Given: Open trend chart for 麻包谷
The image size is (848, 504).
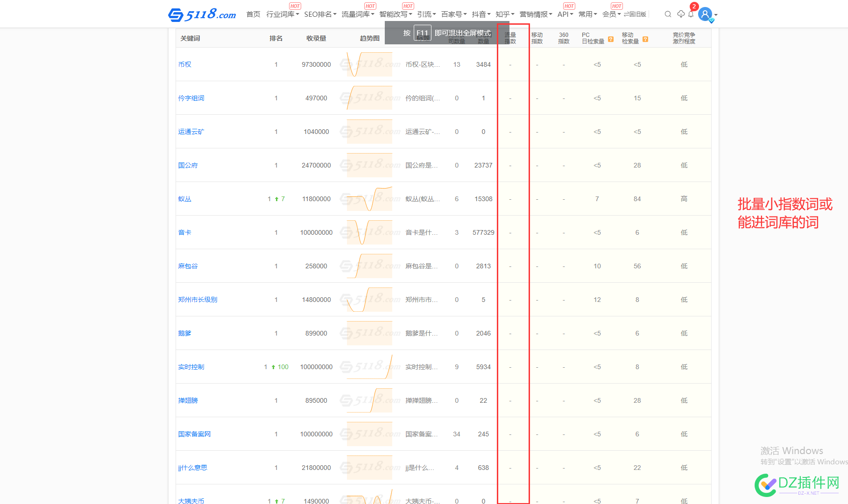Looking at the screenshot, I should pyautogui.click(x=369, y=266).
